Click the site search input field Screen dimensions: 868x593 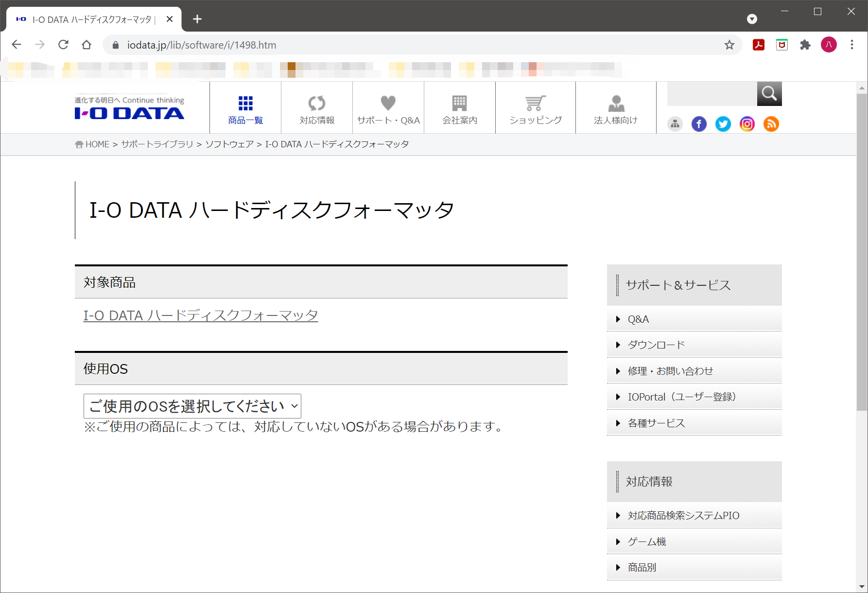(x=712, y=93)
